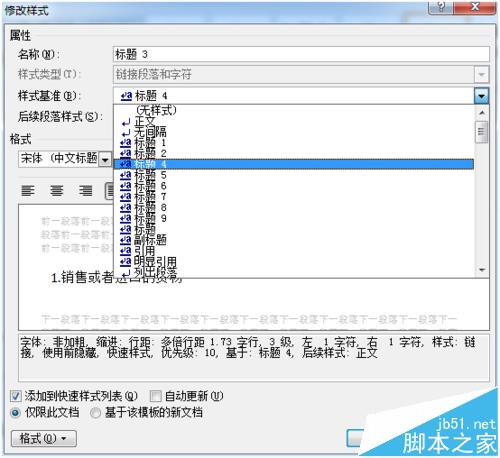Collapse the 样式基准 dropdown arrow

click(481, 96)
